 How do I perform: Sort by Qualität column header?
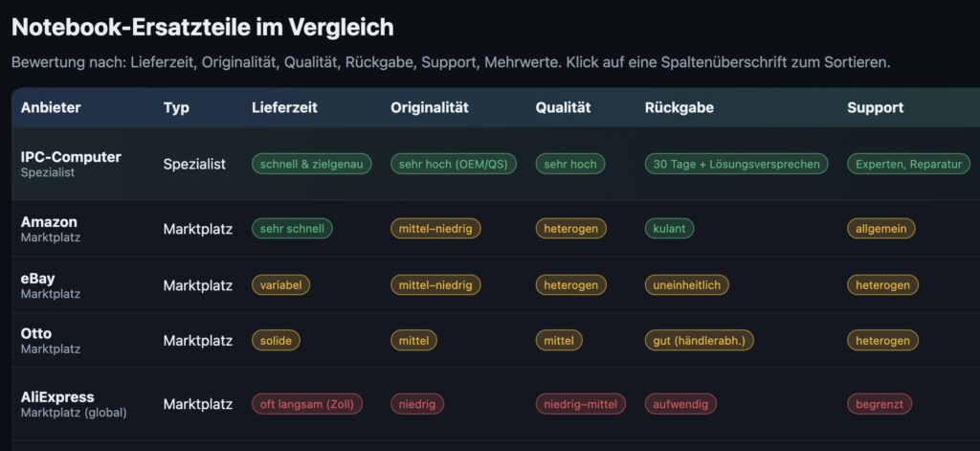(563, 107)
